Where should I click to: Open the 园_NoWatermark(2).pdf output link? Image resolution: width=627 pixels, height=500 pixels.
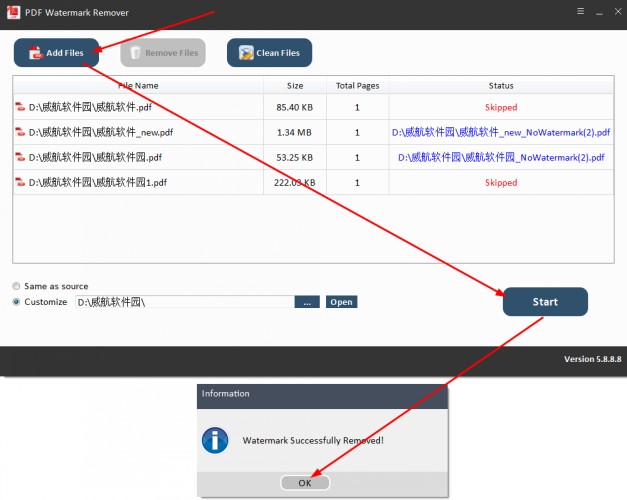click(501, 157)
